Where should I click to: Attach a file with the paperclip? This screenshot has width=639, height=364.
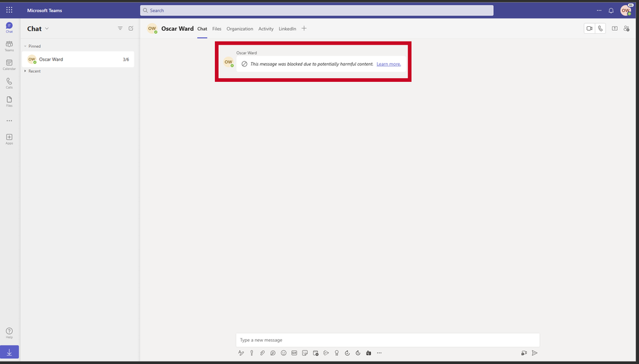click(262, 353)
